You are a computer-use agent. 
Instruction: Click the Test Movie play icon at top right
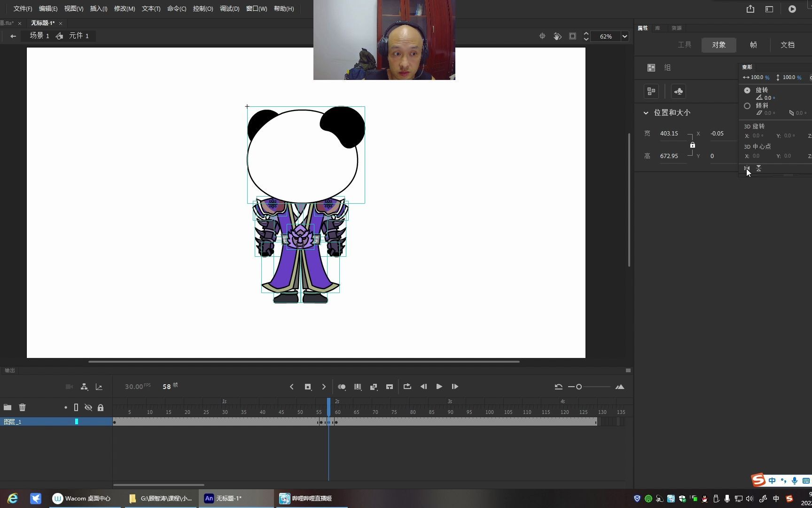click(x=792, y=9)
